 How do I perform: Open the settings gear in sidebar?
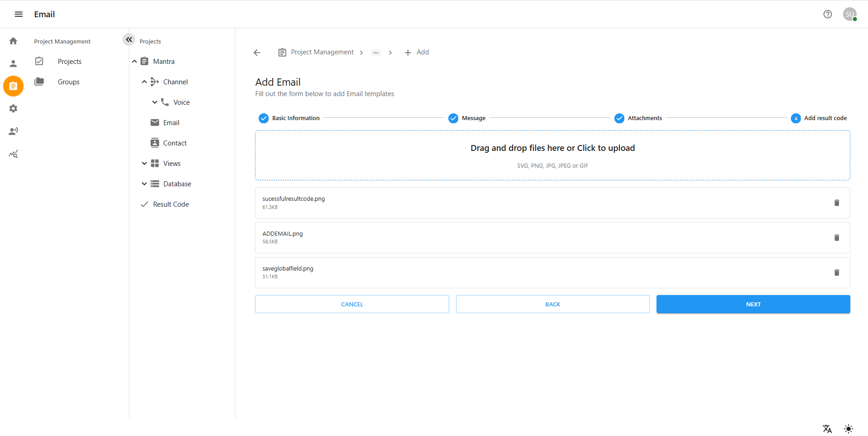[13, 109]
